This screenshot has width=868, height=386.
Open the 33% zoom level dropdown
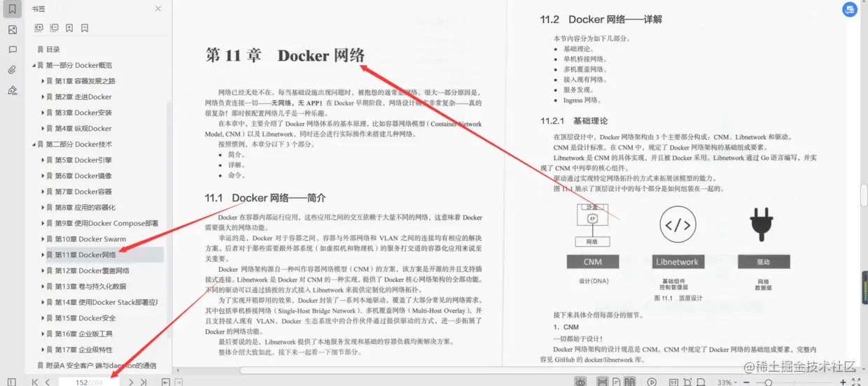coord(727,382)
